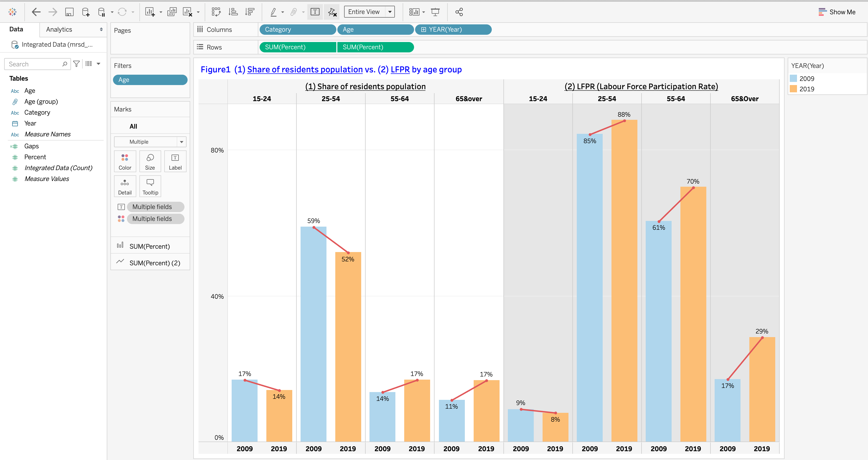Click the New Worksheet icon

(x=150, y=12)
